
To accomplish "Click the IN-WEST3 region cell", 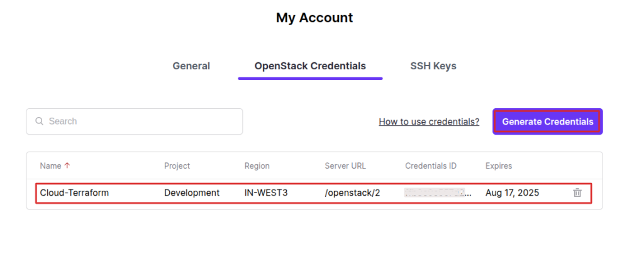I will click(x=266, y=193).
